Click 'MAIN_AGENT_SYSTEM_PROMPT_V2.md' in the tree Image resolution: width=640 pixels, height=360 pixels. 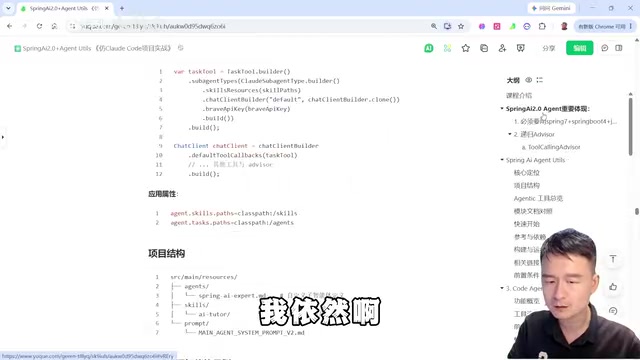pos(251,333)
